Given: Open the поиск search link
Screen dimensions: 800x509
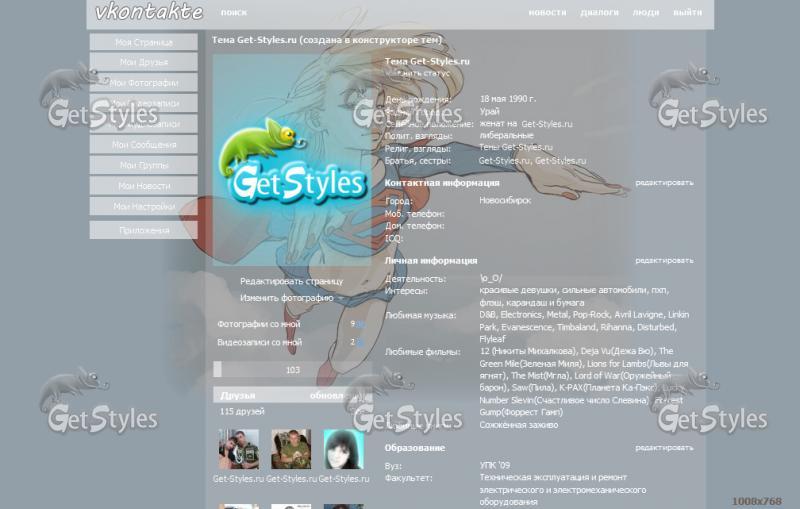Looking at the screenshot, I should pos(234,12).
